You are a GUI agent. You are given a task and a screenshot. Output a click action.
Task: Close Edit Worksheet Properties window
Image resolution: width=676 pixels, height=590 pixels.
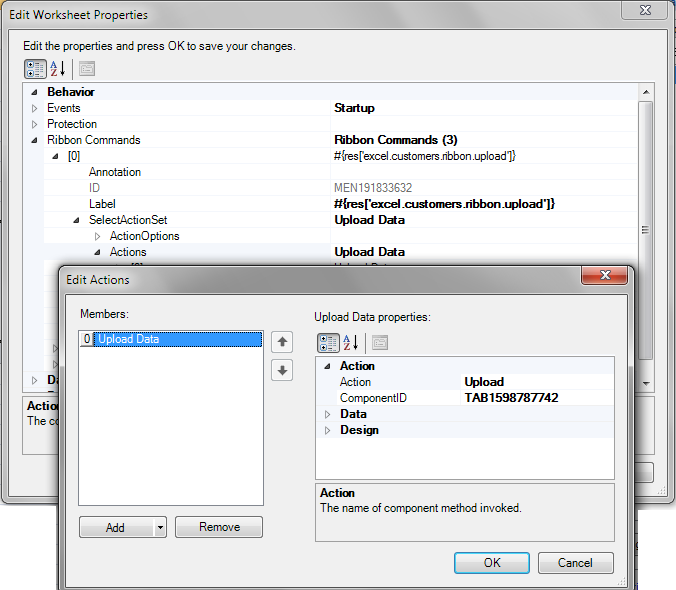[x=645, y=10]
